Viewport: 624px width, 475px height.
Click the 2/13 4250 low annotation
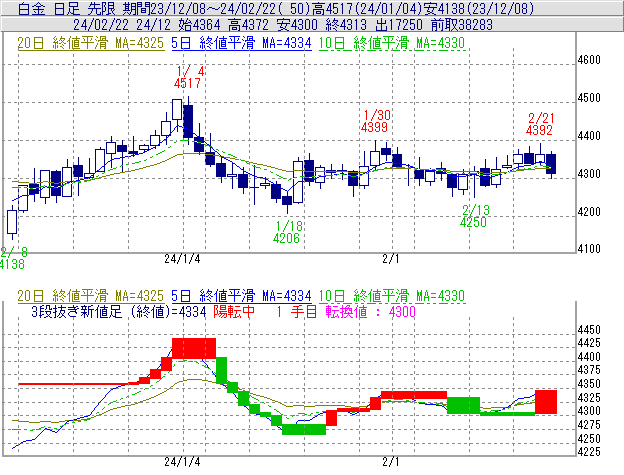474,216
